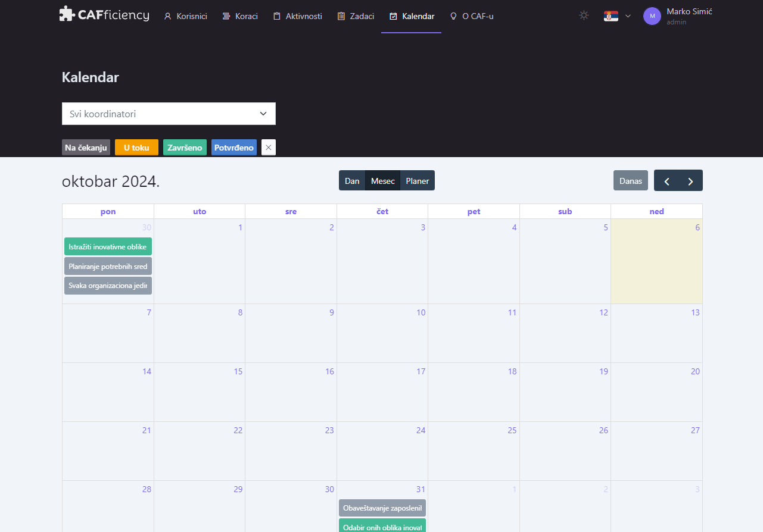
Task: Toggle the light/dark theme sun icon
Action: (584, 16)
